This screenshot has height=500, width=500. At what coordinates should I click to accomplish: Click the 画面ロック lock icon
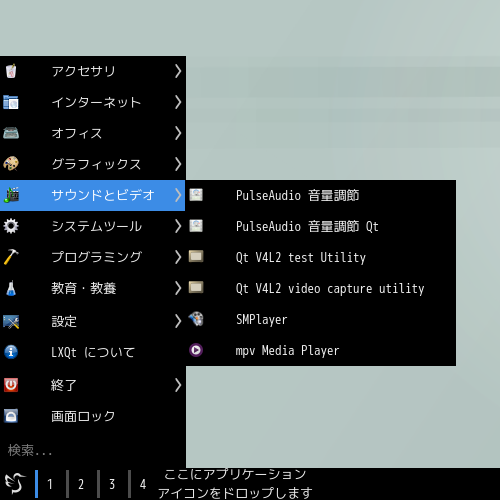click(11, 416)
